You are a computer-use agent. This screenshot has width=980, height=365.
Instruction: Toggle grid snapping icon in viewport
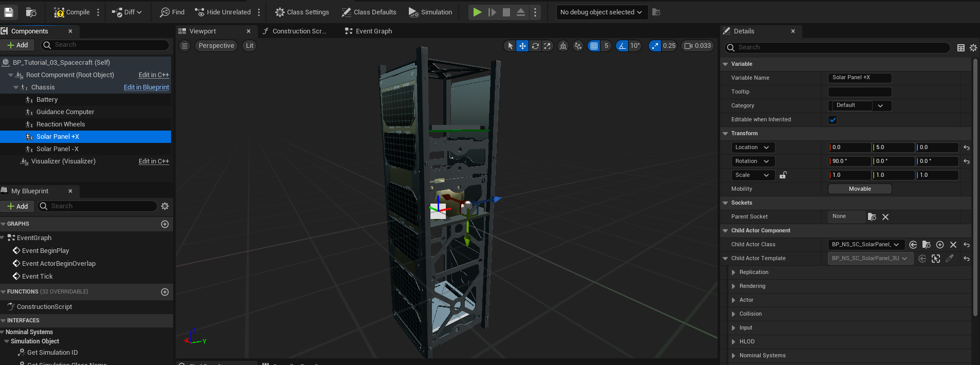pyautogui.click(x=594, y=46)
